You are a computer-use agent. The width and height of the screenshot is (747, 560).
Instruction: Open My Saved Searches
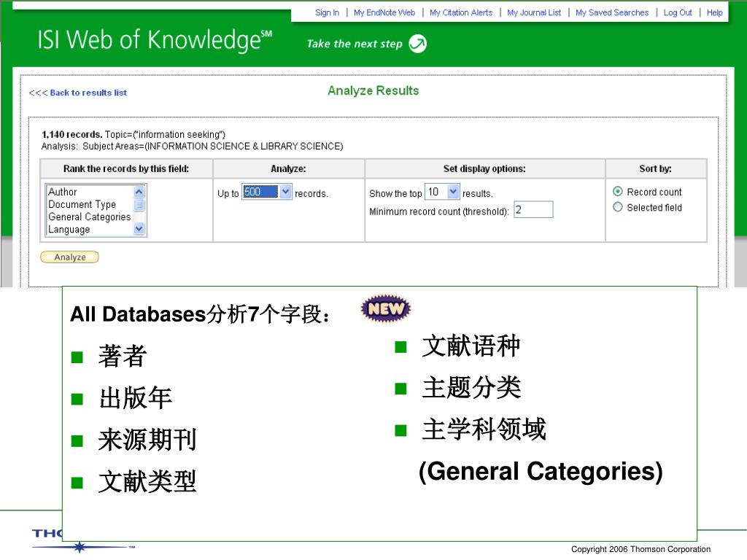coord(612,12)
